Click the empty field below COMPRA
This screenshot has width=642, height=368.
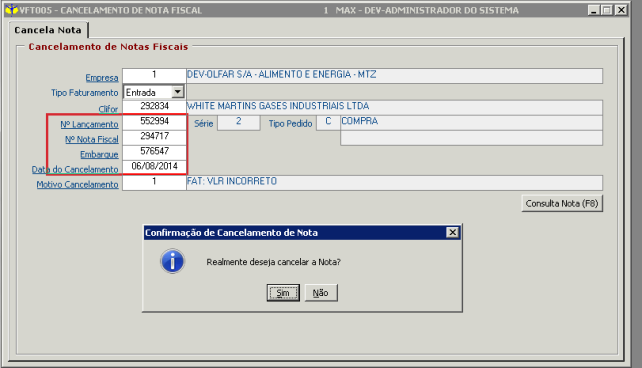pos(471,138)
